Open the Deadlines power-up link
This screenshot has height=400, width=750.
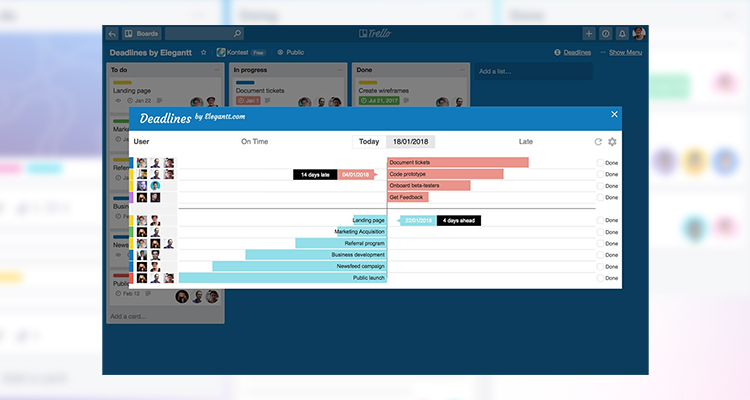tap(573, 53)
